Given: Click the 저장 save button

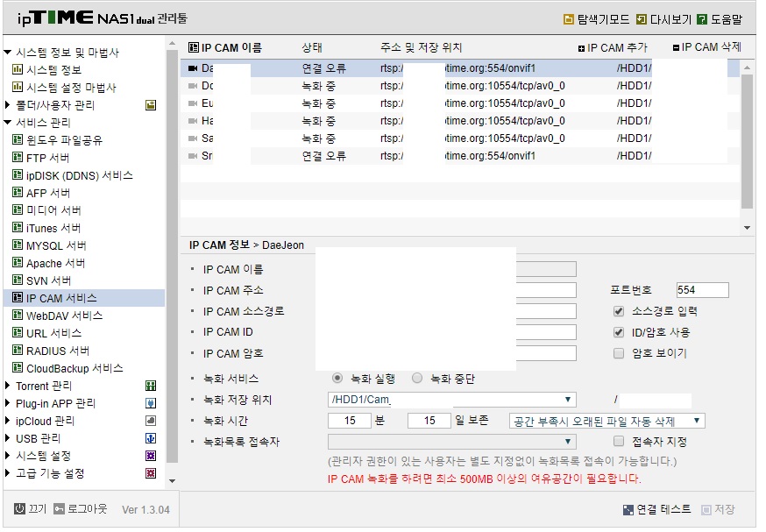Looking at the screenshot, I should pyautogui.click(x=718, y=509).
